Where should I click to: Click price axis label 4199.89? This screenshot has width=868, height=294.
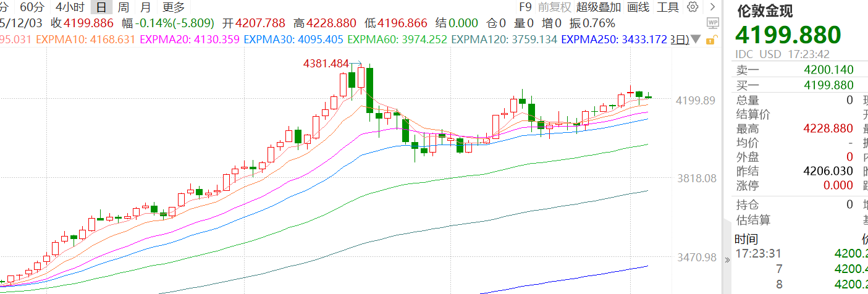(696, 100)
